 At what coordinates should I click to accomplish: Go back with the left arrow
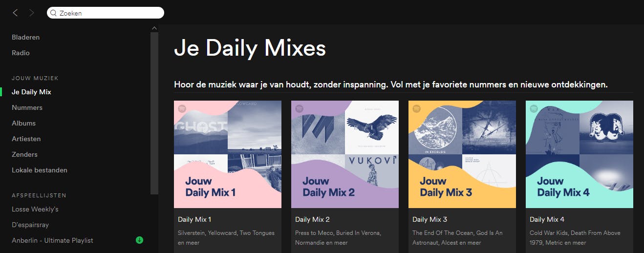tap(15, 13)
